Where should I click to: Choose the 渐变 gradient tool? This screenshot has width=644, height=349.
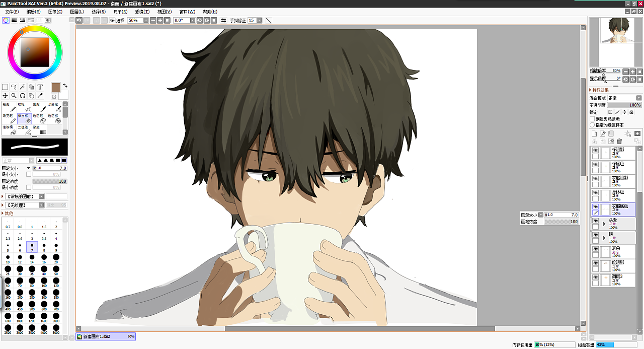point(39,130)
